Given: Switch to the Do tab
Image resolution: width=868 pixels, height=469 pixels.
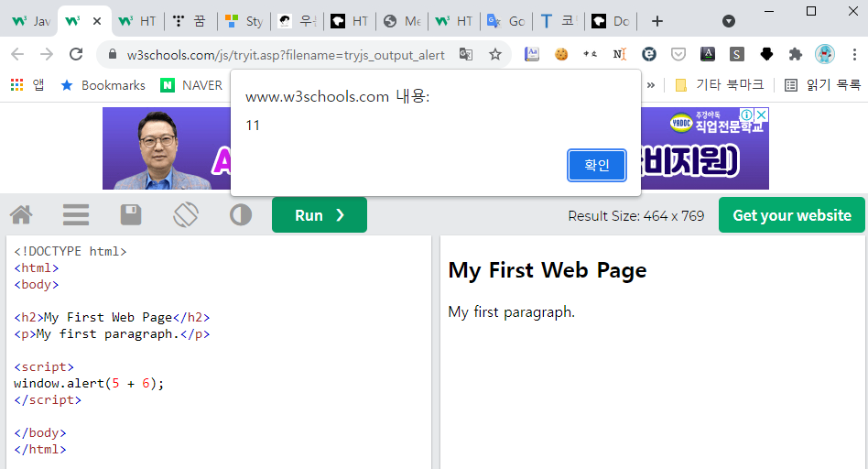Looking at the screenshot, I should (x=611, y=21).
